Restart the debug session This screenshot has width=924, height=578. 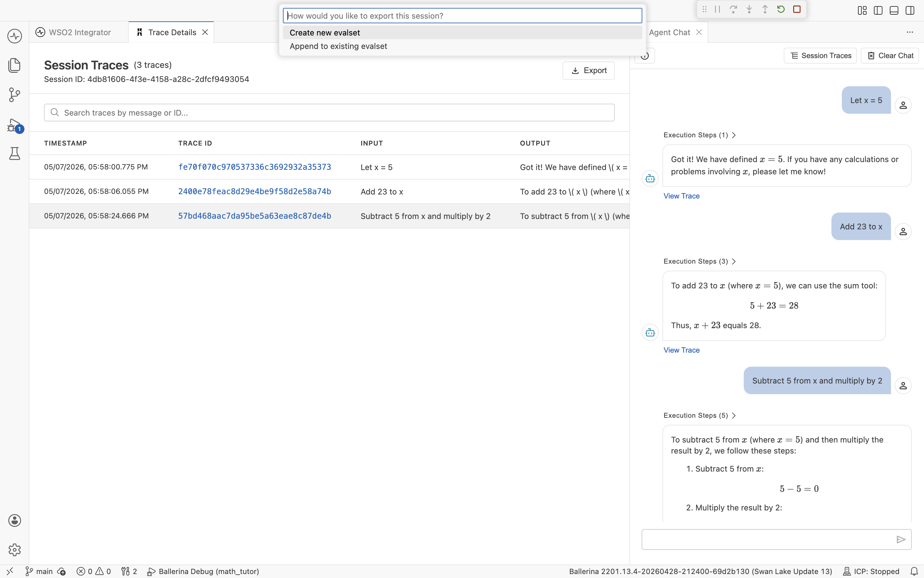[781, 9]
